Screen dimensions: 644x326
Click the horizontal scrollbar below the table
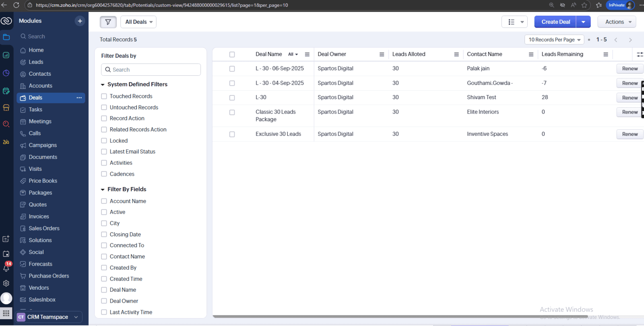click(402, 316)
